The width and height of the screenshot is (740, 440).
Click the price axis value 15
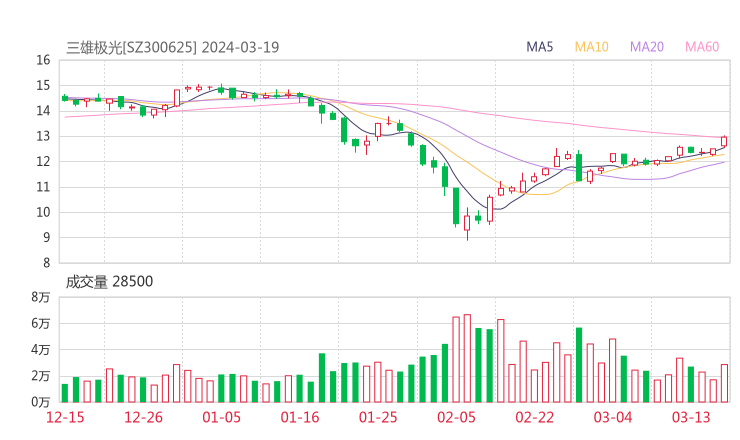tap(43, 85)
